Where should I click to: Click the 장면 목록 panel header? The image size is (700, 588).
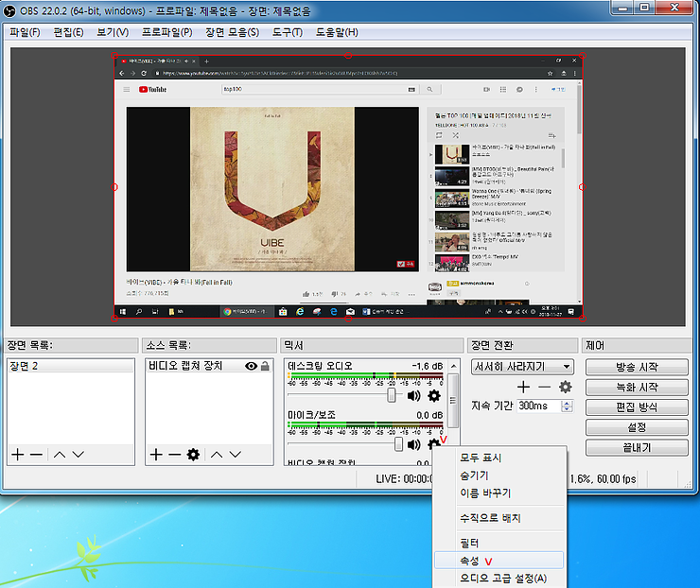coord(71,345)
